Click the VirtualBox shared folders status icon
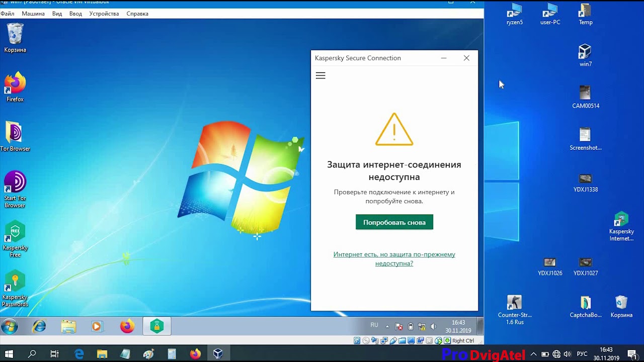This screenshot has width=644, height=362. (402, 340)
